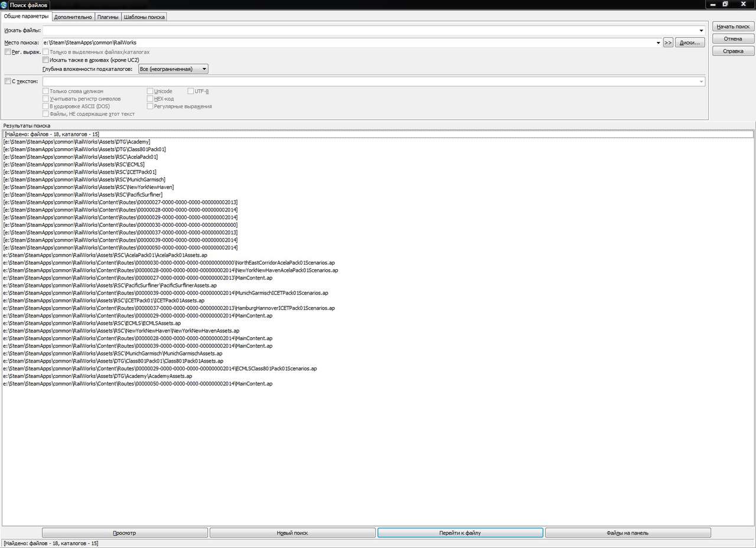Open the Плагины tab

(108, 17)
